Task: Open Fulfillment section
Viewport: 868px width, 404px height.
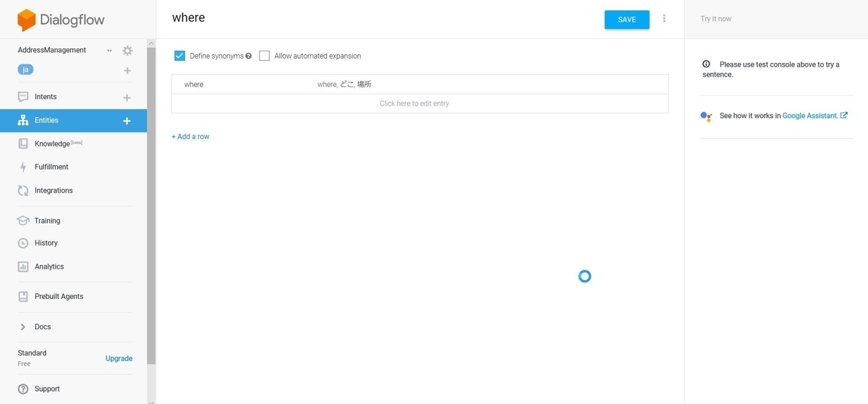Action: [x=51, y=167]
